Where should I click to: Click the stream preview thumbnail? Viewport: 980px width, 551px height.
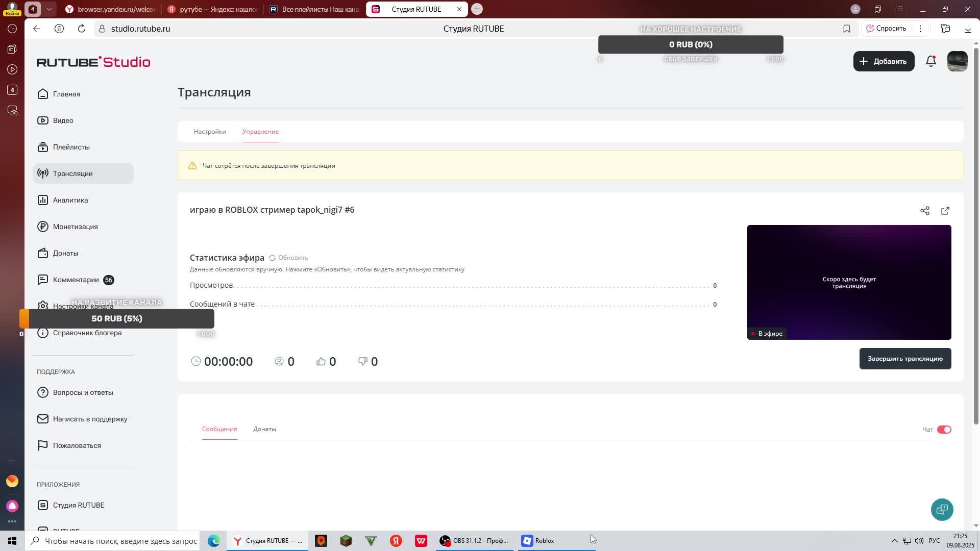(848, 282)
